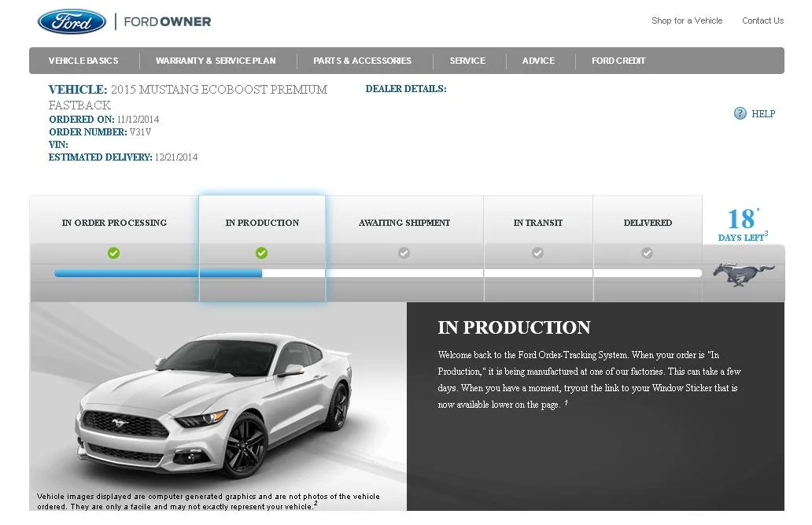
Task: Open Warranty & Service Plan menu
Action: coord(216,61)
